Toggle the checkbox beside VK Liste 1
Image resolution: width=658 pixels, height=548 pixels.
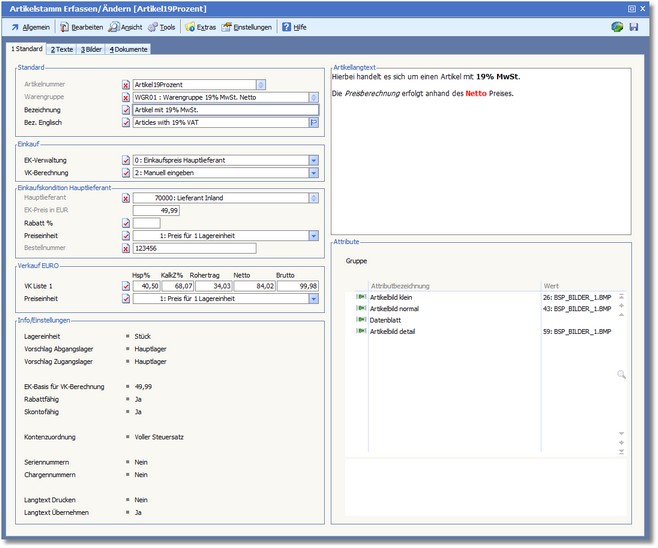click(126, 286)
